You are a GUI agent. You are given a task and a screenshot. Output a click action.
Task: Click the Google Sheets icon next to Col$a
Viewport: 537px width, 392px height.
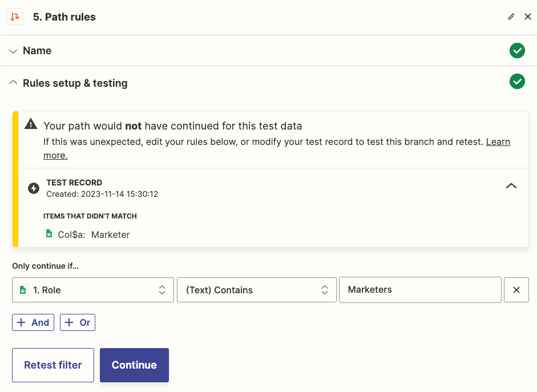(x=49, y=234)
